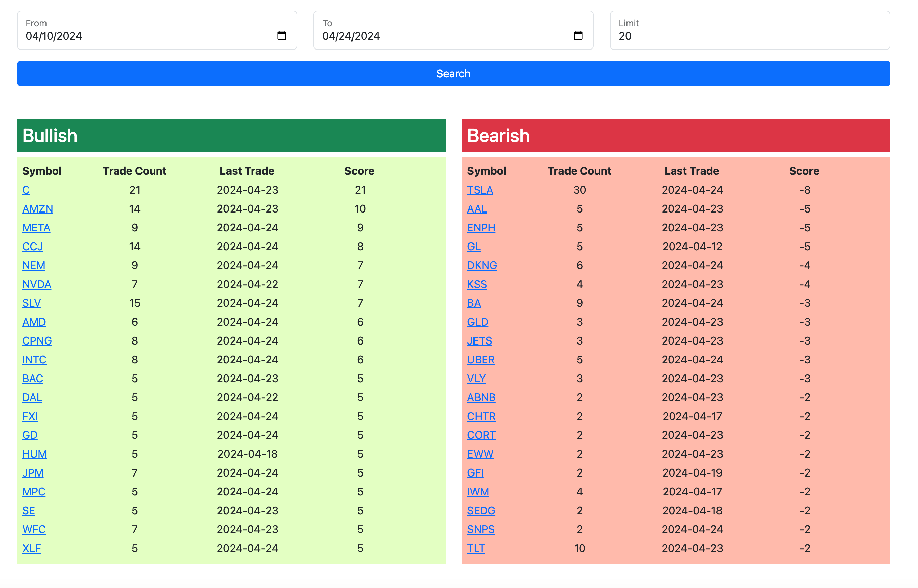The image size is (918, 588).
Task: Open the CORT symbol link
Action: coord(481,435)
